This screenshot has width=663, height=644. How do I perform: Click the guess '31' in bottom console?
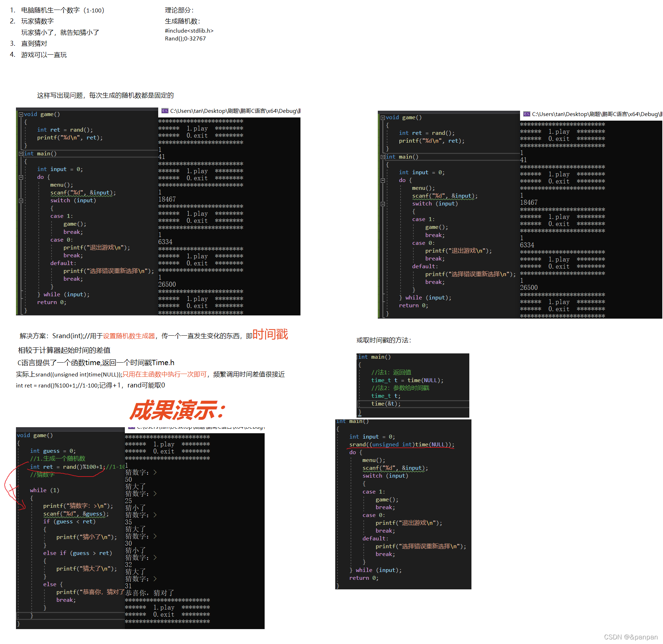point(128,586)
